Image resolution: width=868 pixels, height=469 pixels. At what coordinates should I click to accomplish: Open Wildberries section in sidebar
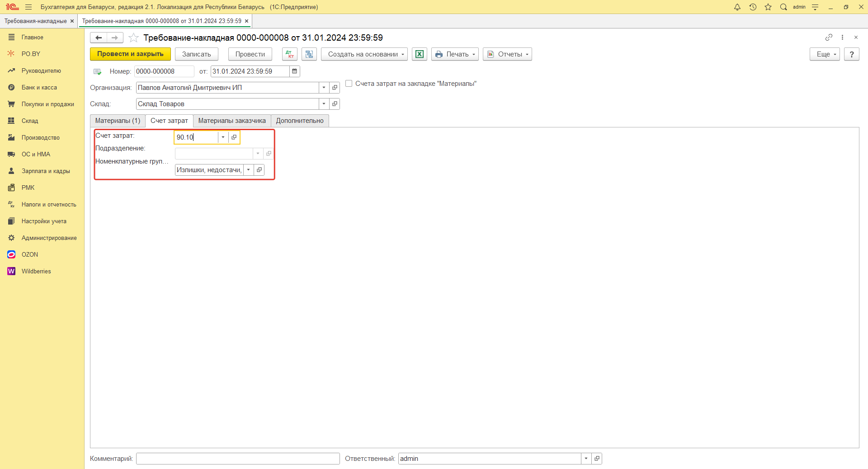(36, 271)
